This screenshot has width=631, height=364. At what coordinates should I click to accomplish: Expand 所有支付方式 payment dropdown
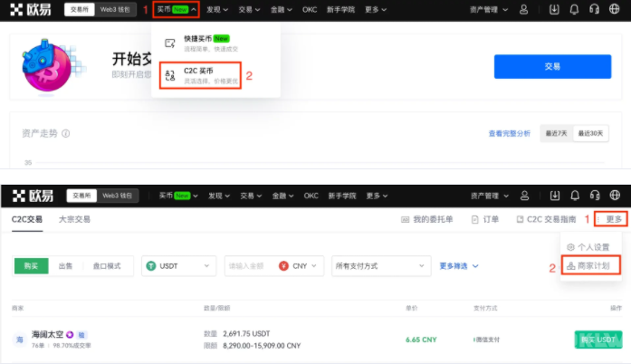380,266
